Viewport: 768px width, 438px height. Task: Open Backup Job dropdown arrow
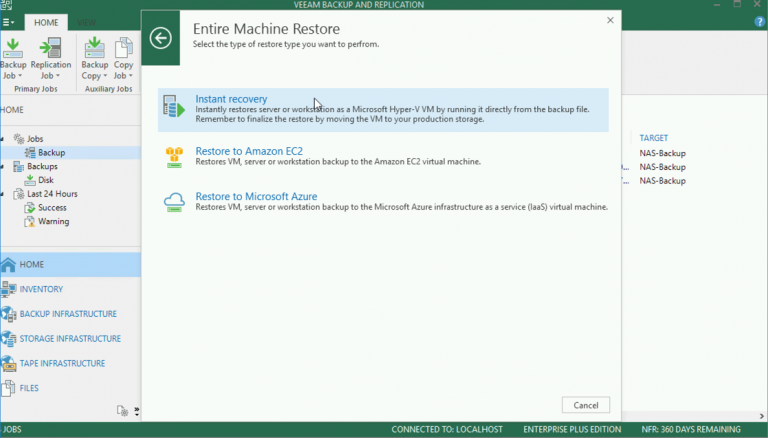pyautogui.click(x=20, y=76)
